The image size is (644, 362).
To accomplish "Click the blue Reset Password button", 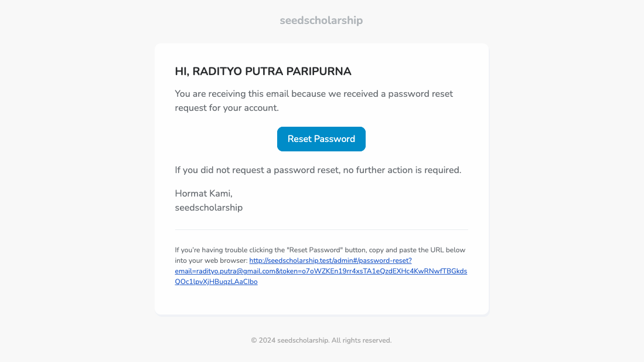I will tap(321, 139).
